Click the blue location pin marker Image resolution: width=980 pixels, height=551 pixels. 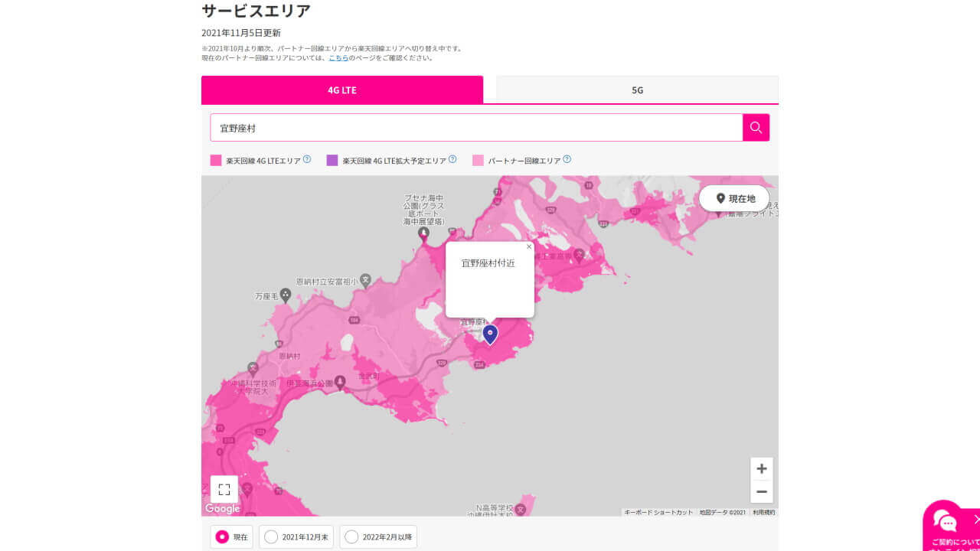[490, 334]
